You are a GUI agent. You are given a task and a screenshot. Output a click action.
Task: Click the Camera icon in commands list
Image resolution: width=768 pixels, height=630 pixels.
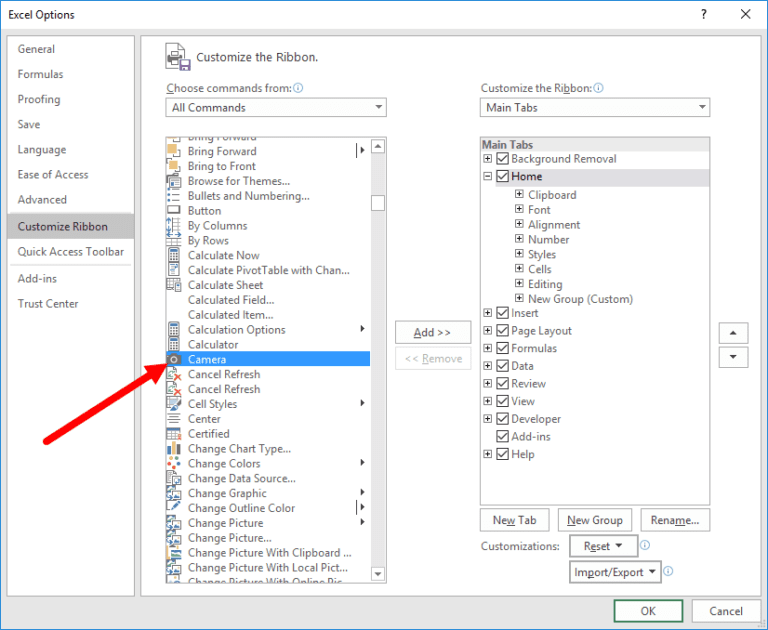pyautogui.click(x=174, y=359)
